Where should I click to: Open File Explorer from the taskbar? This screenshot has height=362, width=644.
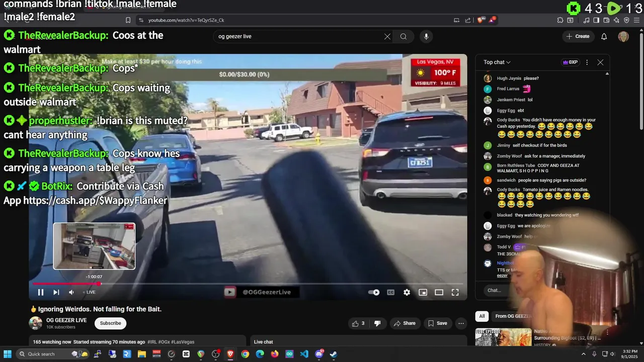141,354
